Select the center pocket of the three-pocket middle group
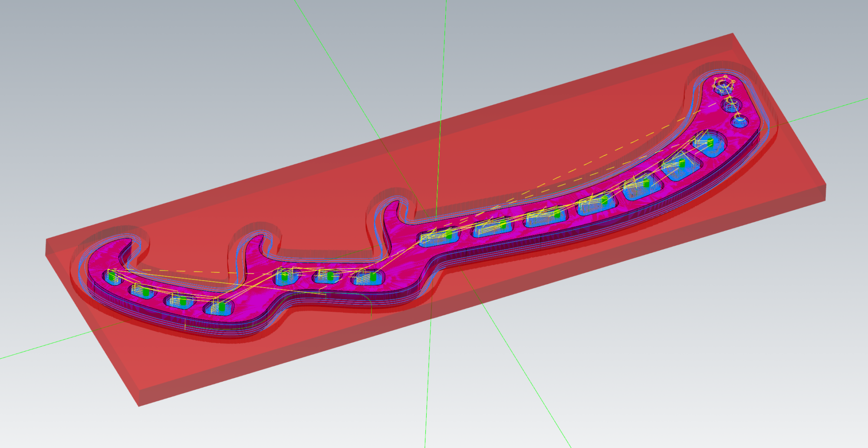The image size is (868, 448). pos(328,276)
